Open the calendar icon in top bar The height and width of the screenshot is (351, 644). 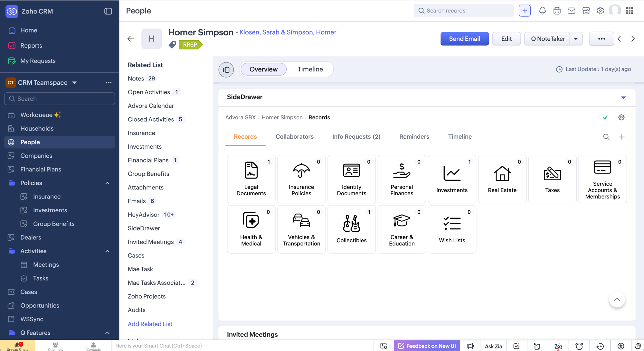557,11
